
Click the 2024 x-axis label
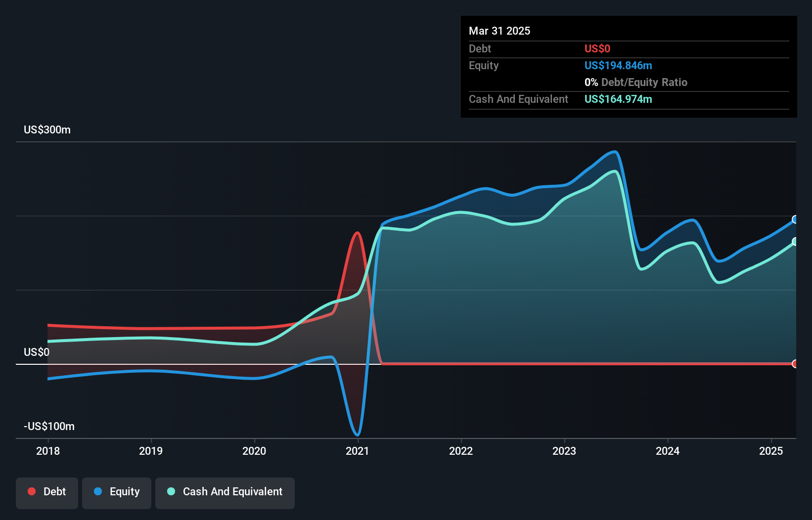point(668,451)
